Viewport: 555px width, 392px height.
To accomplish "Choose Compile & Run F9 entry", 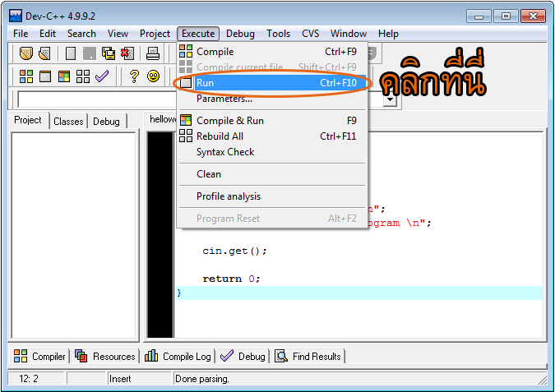I will tap(272, 121).
